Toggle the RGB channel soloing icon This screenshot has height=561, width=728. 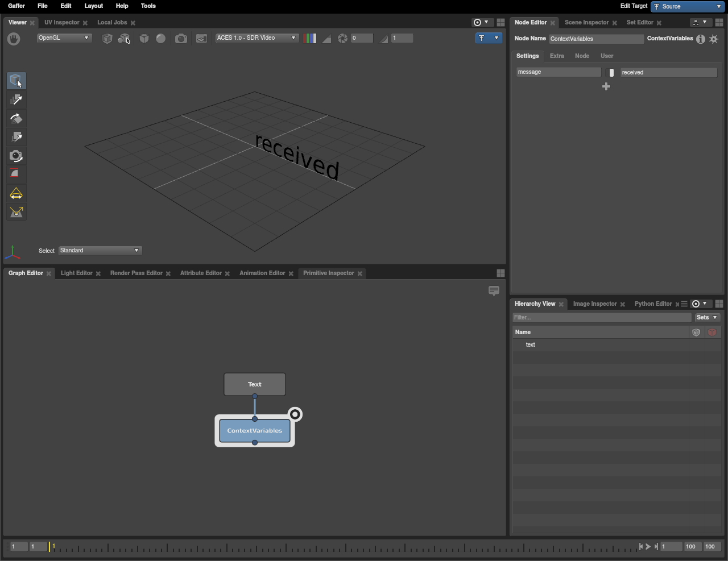coord(310,38)
